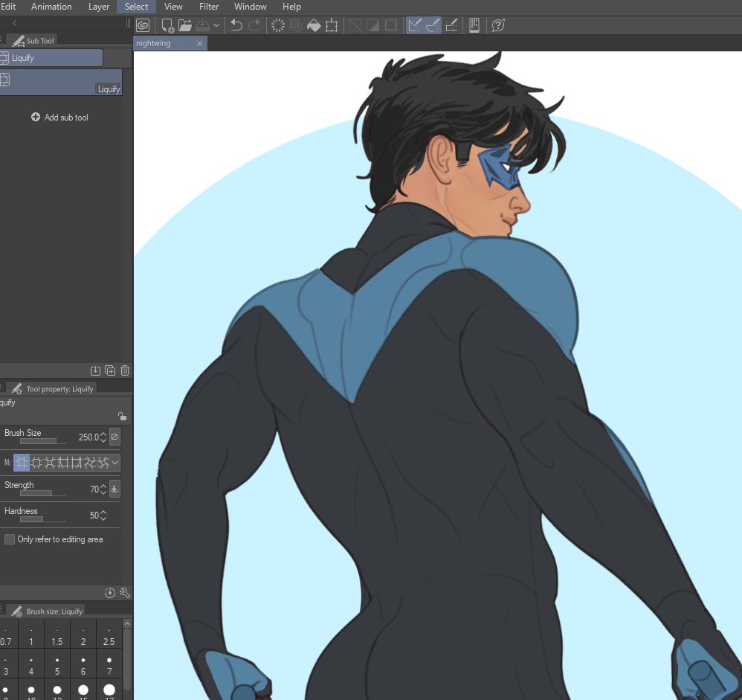
Task: Open the Window menu
Action: (251, 7)
